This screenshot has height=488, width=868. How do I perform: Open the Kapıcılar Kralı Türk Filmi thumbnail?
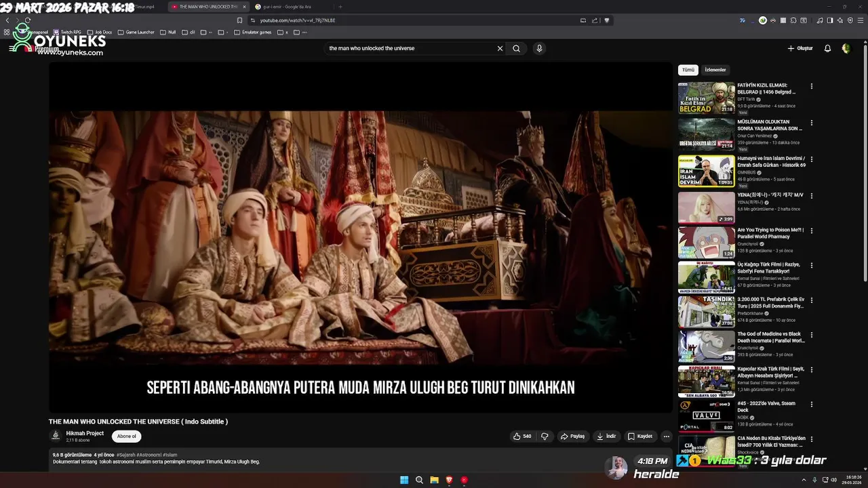tap(706, 382)
